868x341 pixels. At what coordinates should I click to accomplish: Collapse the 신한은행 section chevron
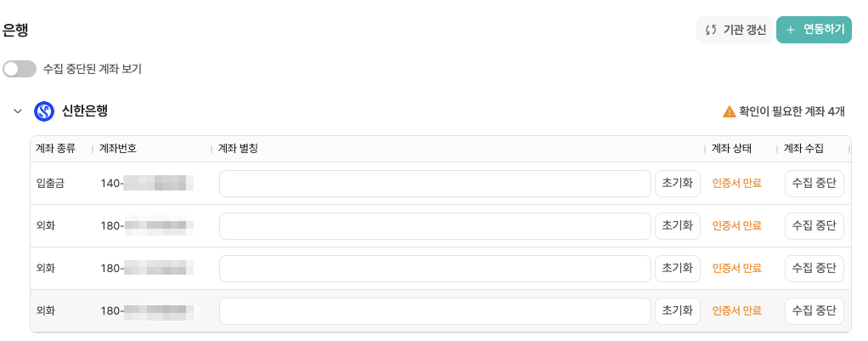(17, 111)
